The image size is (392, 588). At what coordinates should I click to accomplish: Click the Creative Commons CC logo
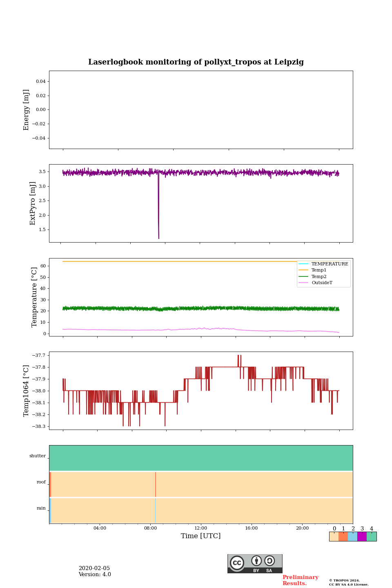237,563
